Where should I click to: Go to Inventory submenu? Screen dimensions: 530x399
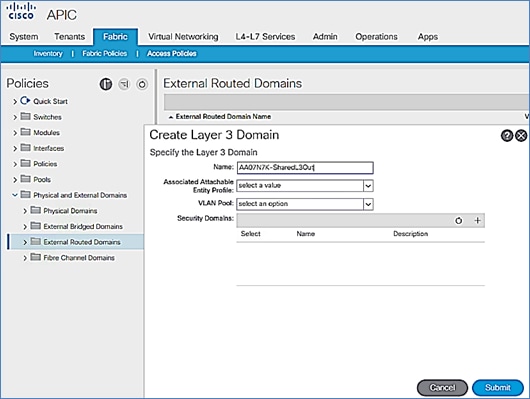click(x=48, y=53)
